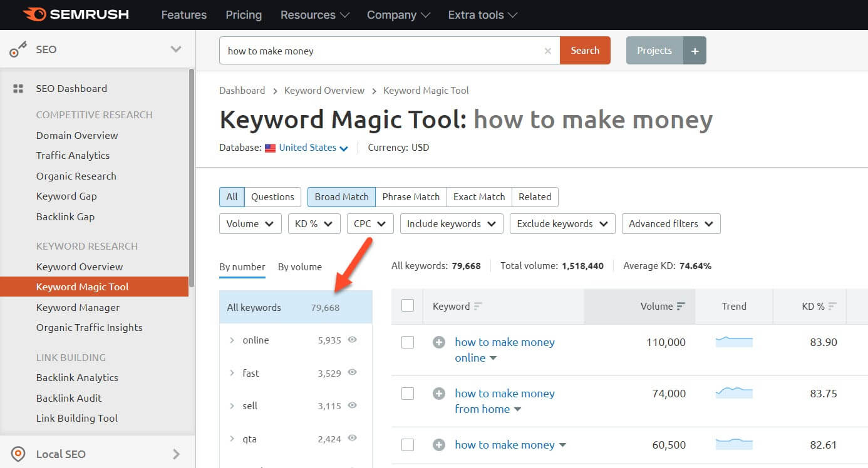This screenshot has width=868, height=468.
Task: Open the Include keywords dropdown
Action: click(452, 224)
